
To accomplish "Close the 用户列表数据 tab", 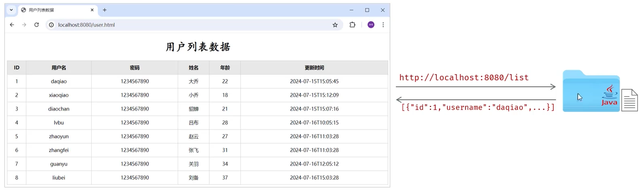I will point(92,10).
